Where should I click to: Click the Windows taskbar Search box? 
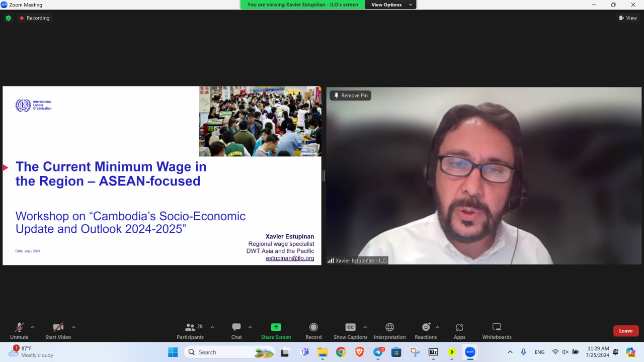click(221, 352)
